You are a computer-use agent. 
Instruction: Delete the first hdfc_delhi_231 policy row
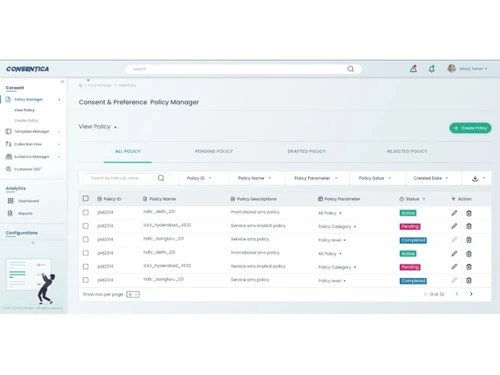point(469,213)
